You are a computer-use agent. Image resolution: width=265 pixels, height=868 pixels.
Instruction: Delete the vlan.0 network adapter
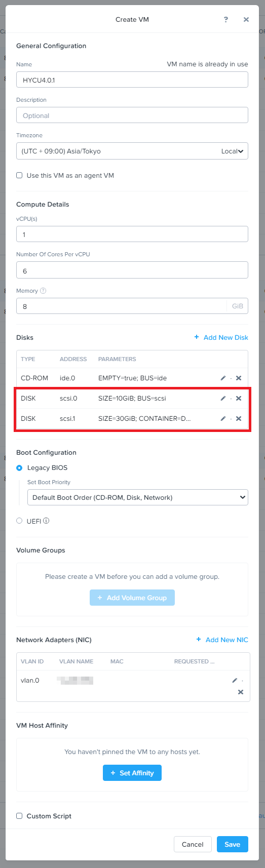(241, 692)
